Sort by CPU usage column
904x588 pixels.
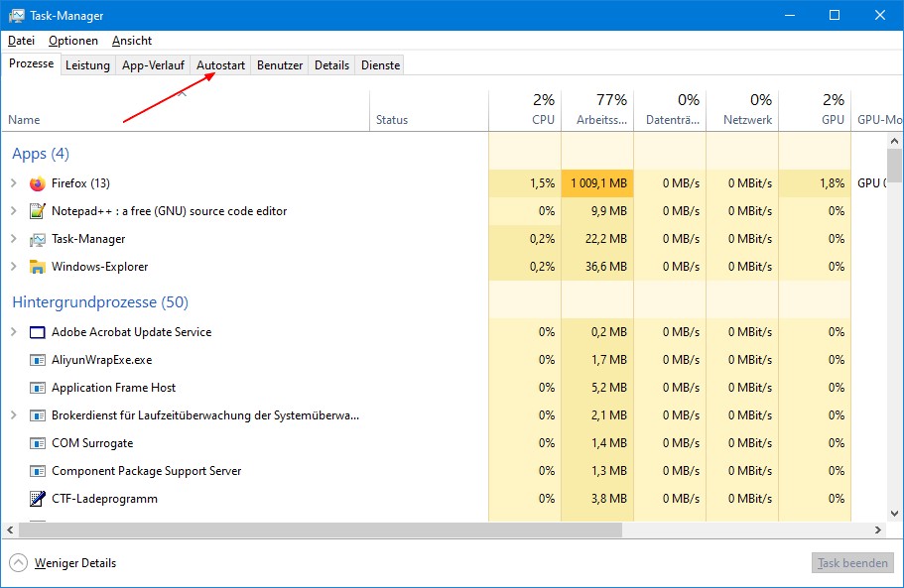(x=525, y=110)
